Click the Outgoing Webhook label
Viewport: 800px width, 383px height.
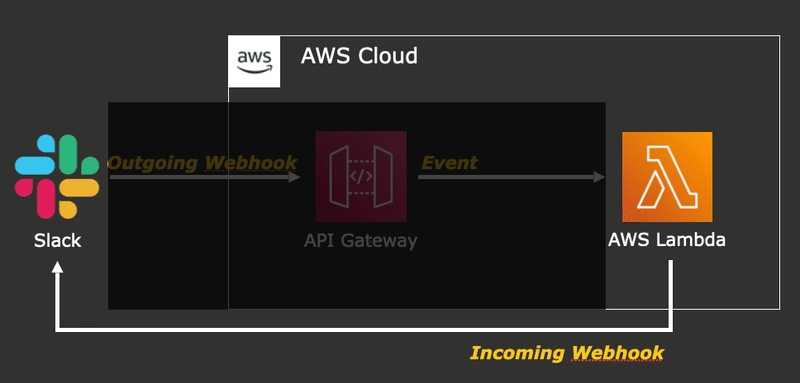click(x=202, y=163)
